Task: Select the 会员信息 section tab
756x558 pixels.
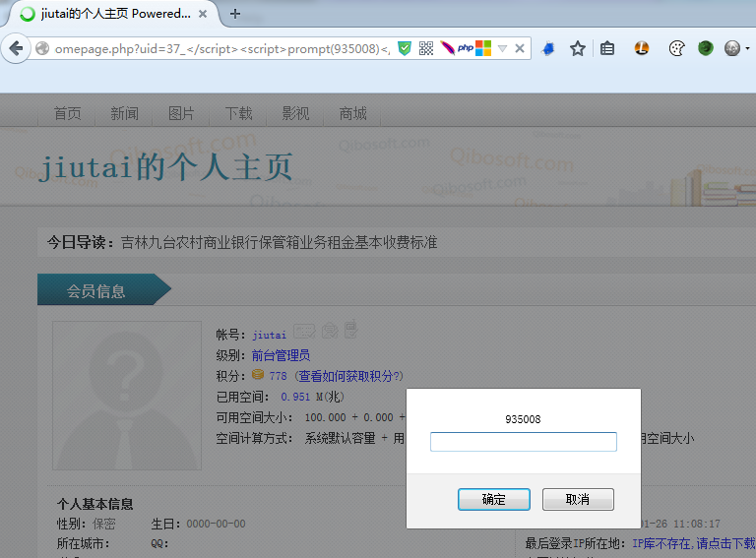Action: pos(104,289)
